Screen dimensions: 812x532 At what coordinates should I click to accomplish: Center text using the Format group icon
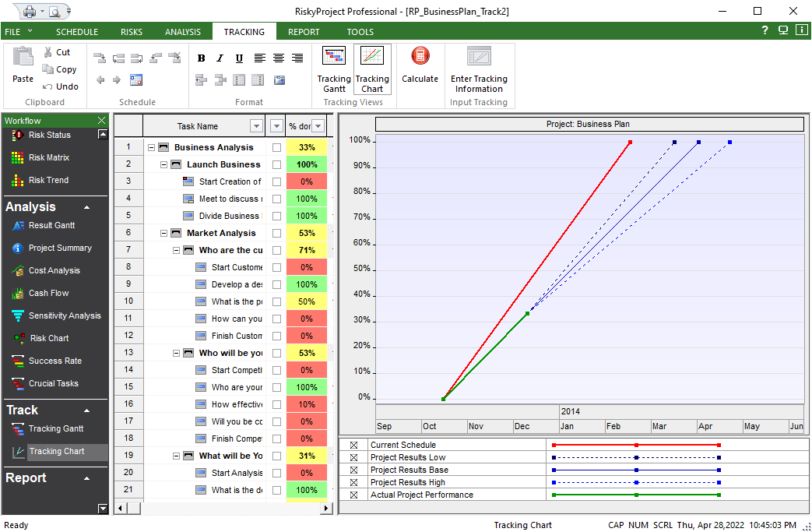click(279, 58)
